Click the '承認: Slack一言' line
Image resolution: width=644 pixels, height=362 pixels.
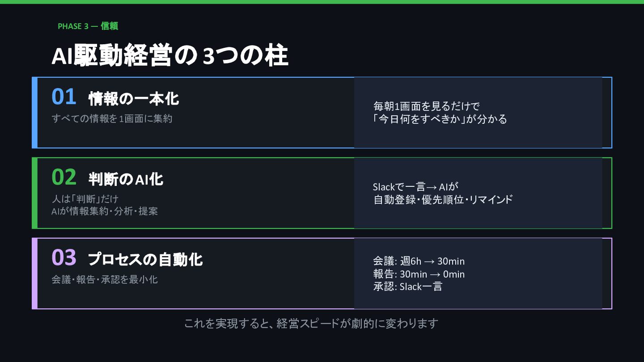pos(407,286)
